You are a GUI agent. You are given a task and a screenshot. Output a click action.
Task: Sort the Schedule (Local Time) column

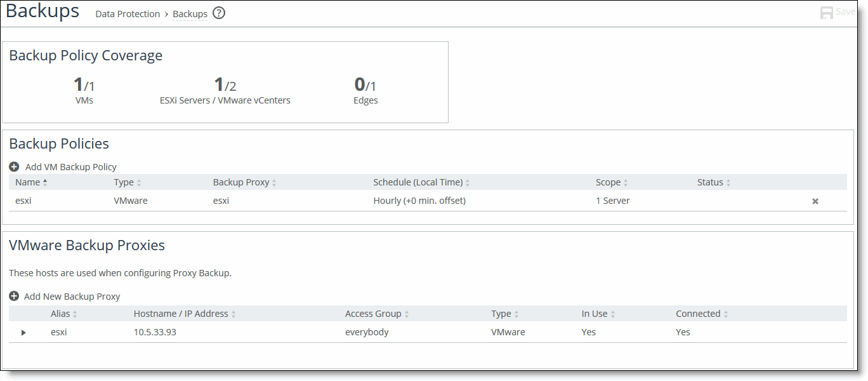pos(468,182)
